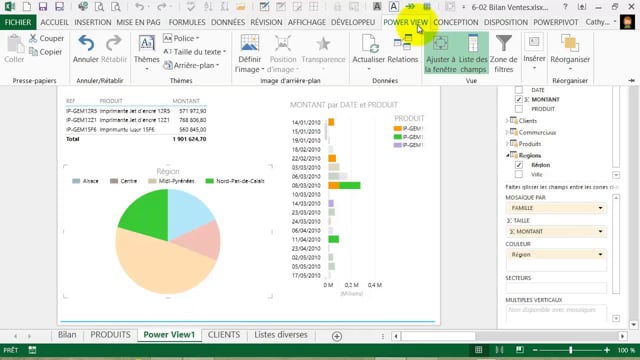The width and height of the screenshot is (640, 360).
Task: Select the Bilan sheet tab
Action: click(x=67, y=335)
